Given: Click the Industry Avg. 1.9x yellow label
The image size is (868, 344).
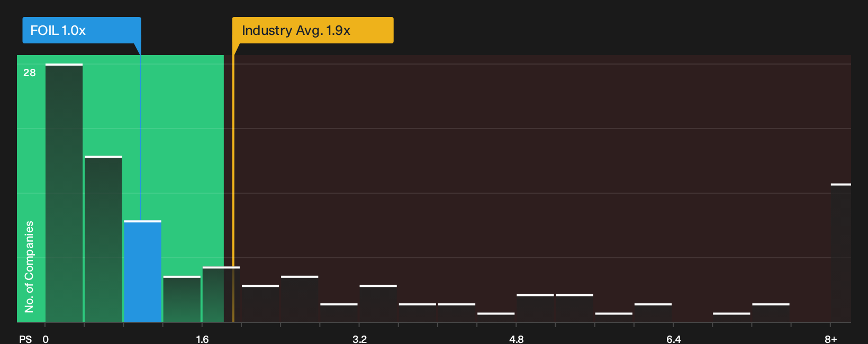Looking at the screenshot, I should point(313,30).
